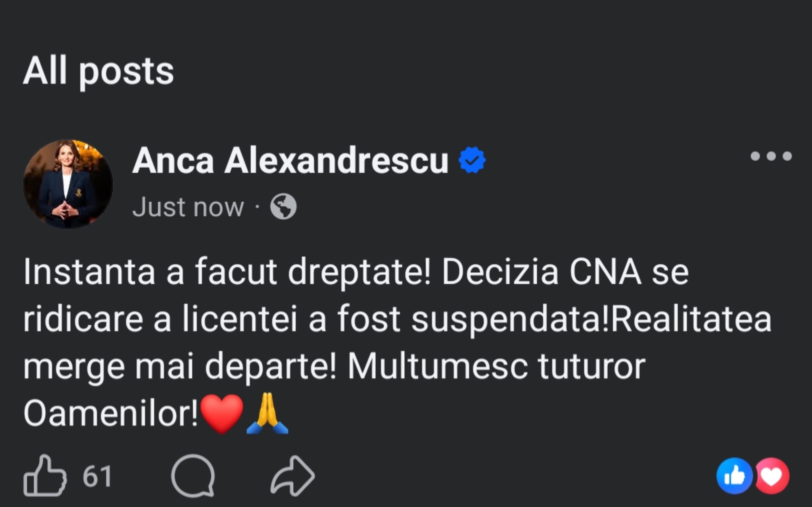Open the three-dot post options menu

click(771, 156)
